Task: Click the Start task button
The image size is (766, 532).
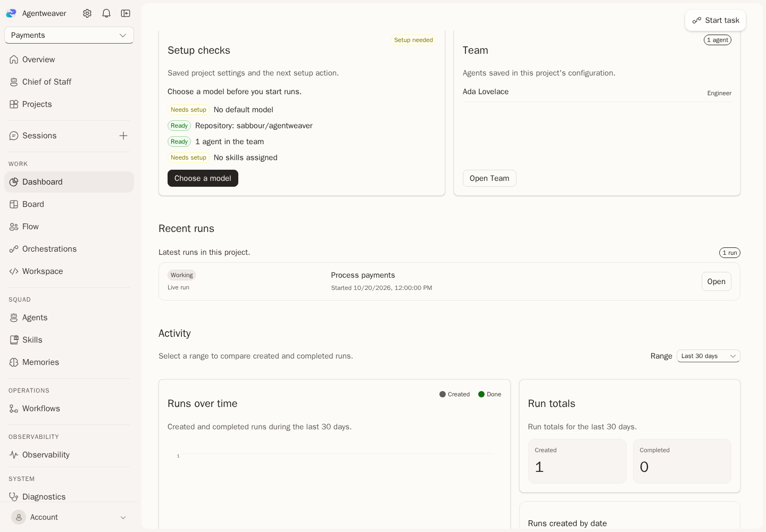Action: (715, 20)
